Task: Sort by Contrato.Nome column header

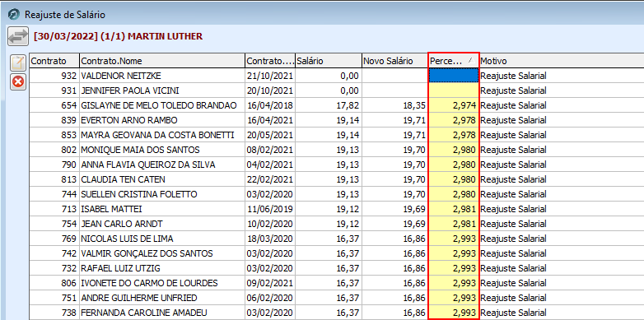Action: point(162,61)
